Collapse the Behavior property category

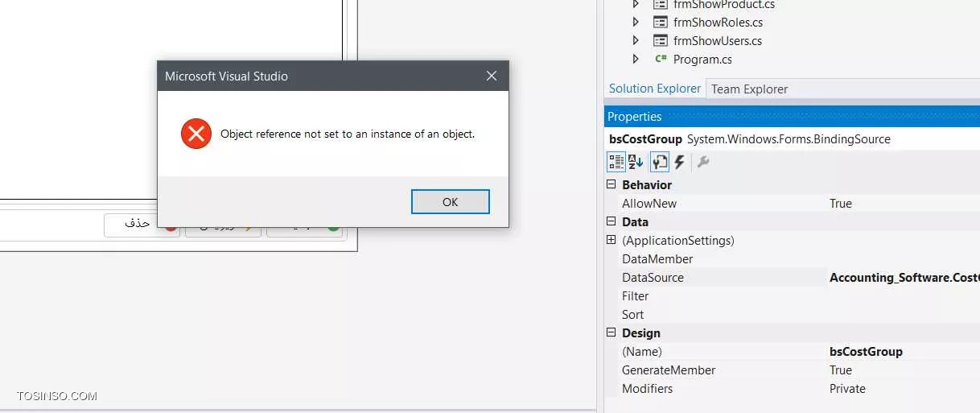pyautogui.click(x=611, y=185)
